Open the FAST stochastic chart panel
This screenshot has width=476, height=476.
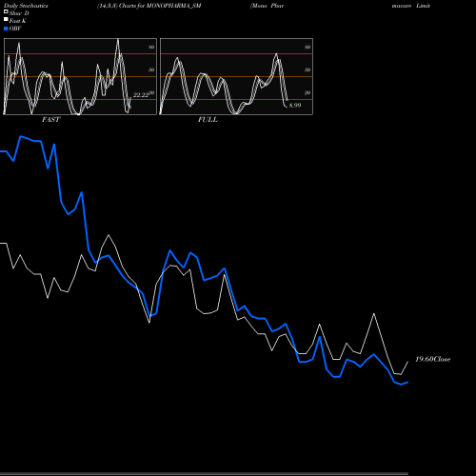(x=80, y=76)
